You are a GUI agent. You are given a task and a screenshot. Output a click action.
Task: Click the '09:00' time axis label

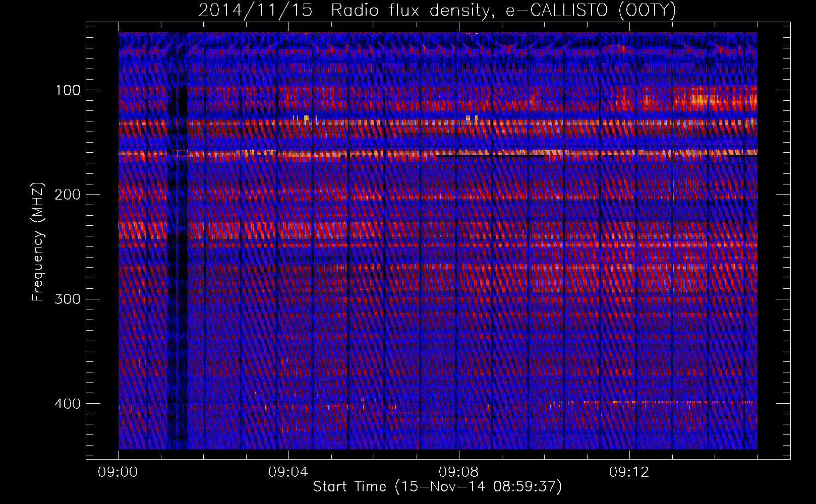[x=118, y=473]
